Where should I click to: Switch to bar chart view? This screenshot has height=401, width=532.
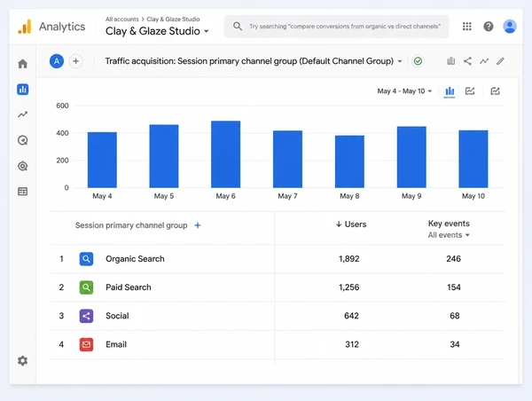tap(450, 91)
